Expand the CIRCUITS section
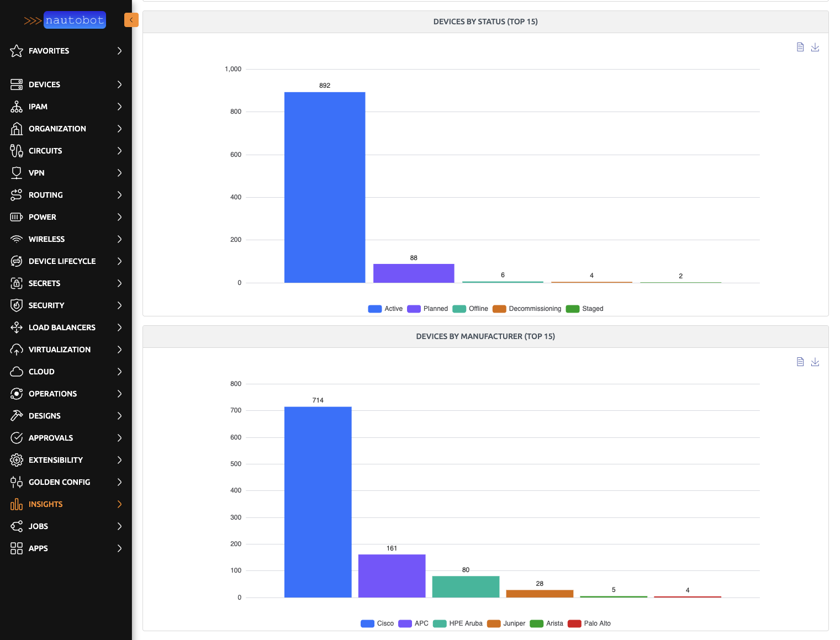 tap(119, 151)
